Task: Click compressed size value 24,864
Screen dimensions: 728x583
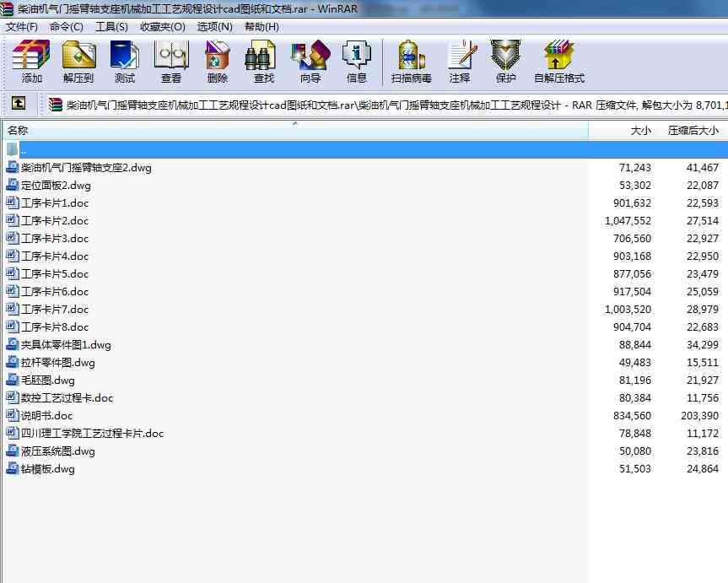Action: [703, 468]
